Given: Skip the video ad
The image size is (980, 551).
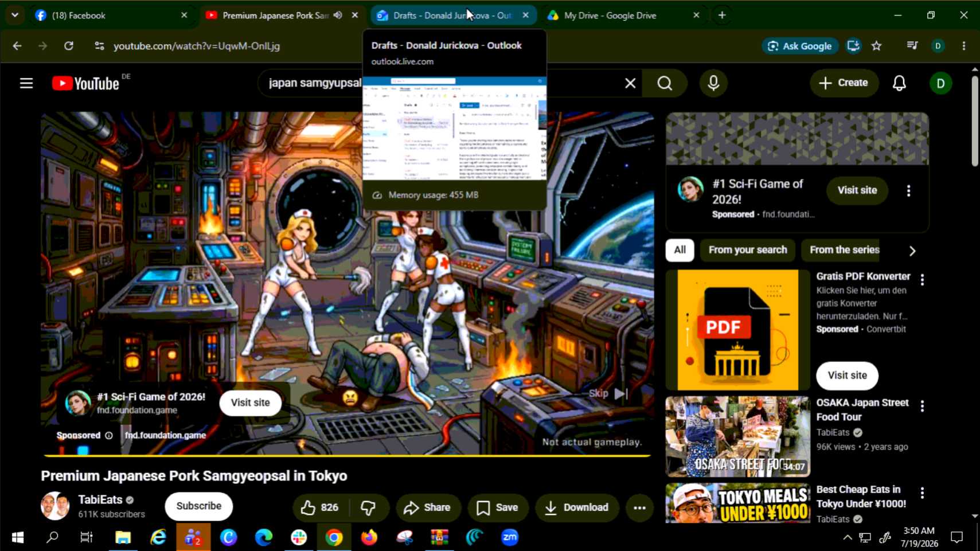Looking at the screenshot, I should coord(608,393).
